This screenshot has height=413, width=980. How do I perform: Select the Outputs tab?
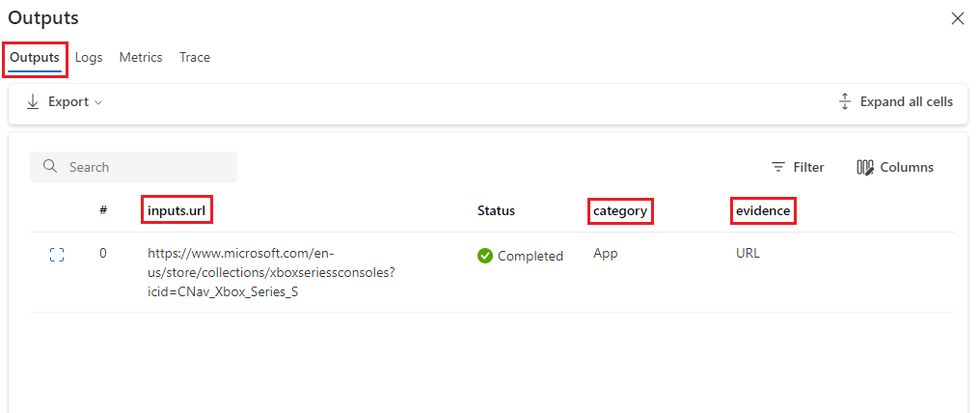click(35, 57)
